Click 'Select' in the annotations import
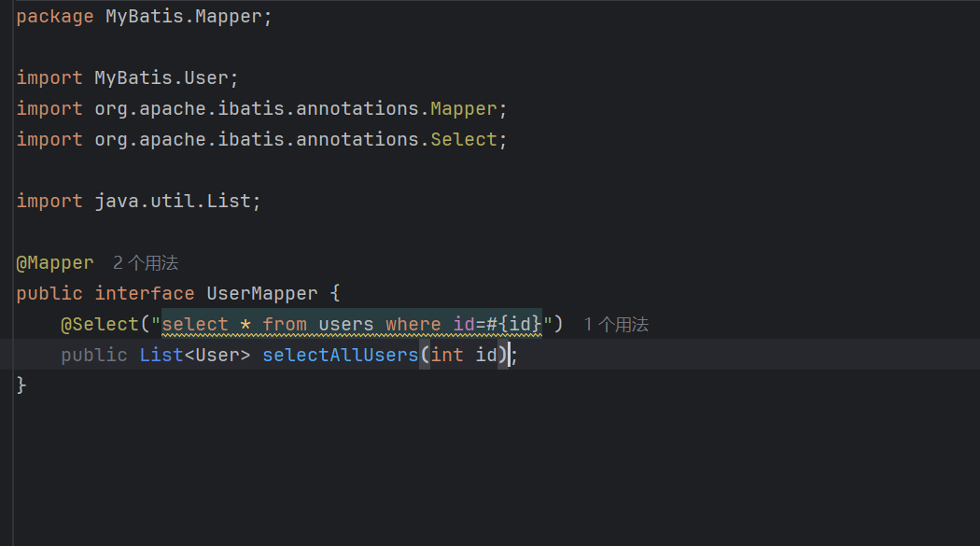Image resolution: width=980 pixels, height=546 pixels. [464, 139]
